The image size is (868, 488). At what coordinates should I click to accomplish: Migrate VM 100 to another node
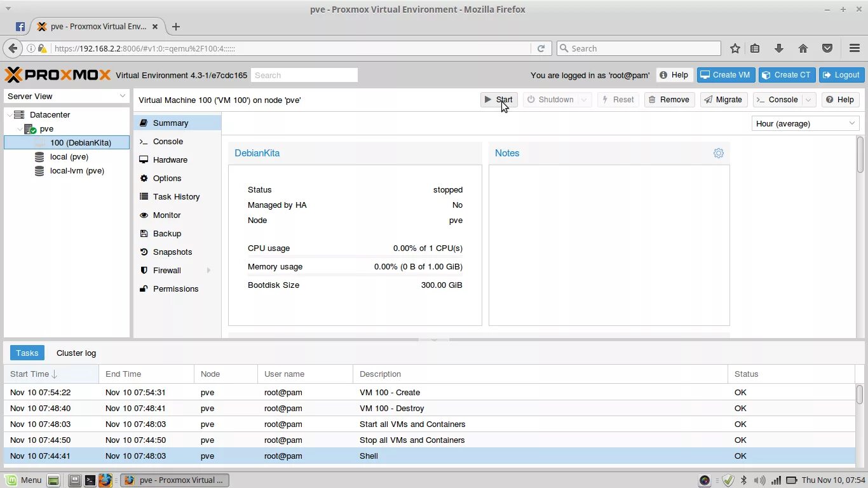click(724, 100)
